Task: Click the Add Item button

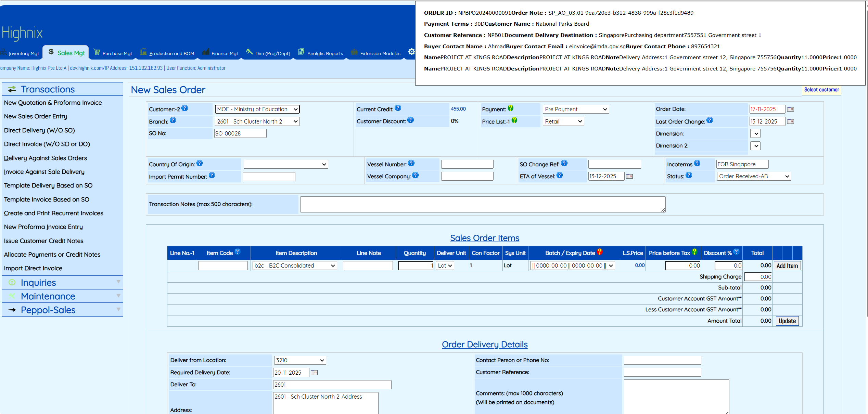Action: (787, 266)
